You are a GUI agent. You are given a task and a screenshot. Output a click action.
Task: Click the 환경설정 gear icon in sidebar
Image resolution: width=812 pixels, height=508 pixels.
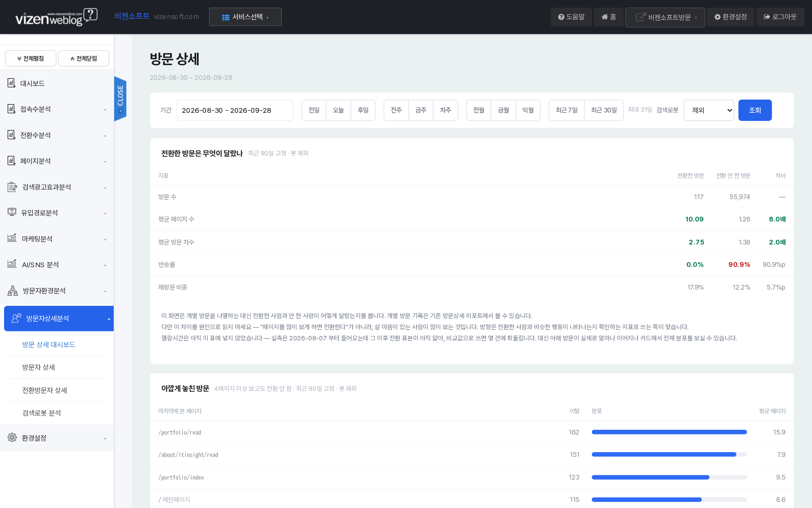coord(12,438)
